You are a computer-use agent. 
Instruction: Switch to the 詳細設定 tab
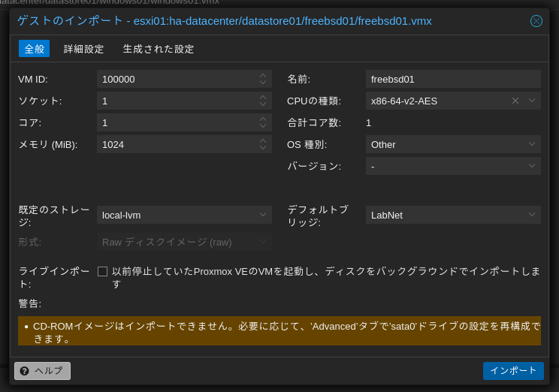[x=84, y=49]
